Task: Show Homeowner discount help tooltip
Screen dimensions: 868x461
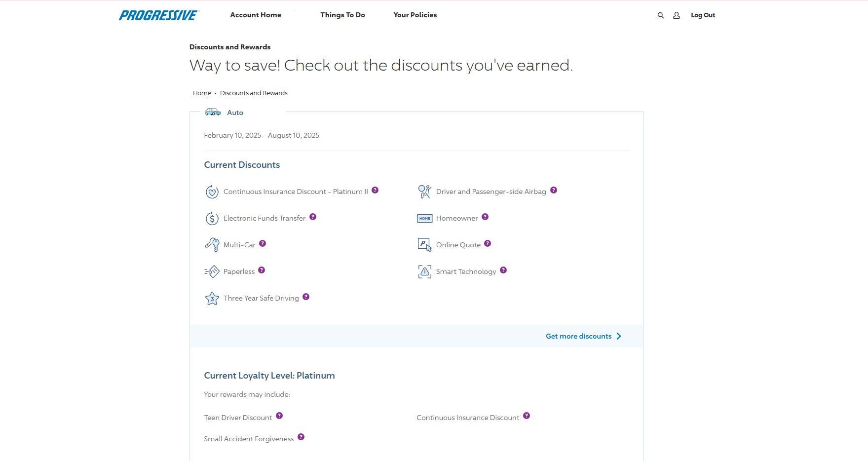Action: 485,217
